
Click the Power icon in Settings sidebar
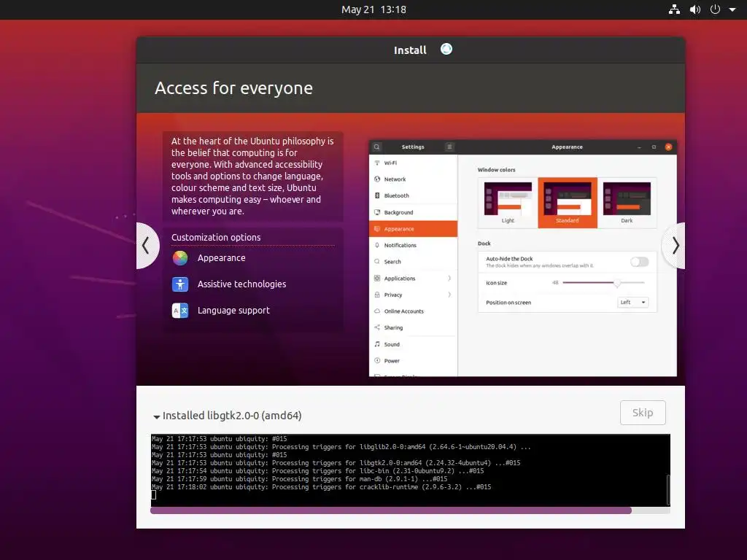(377, 360)
